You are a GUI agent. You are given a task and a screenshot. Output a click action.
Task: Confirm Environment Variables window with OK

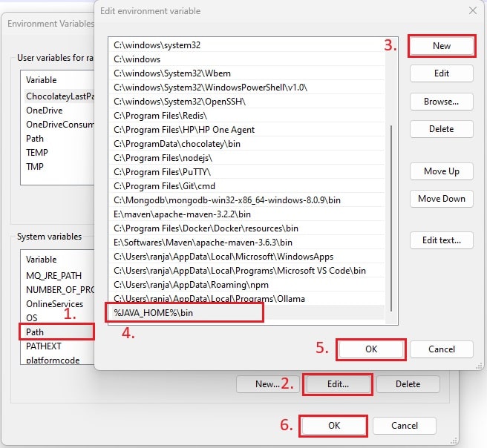coord(334,426)
